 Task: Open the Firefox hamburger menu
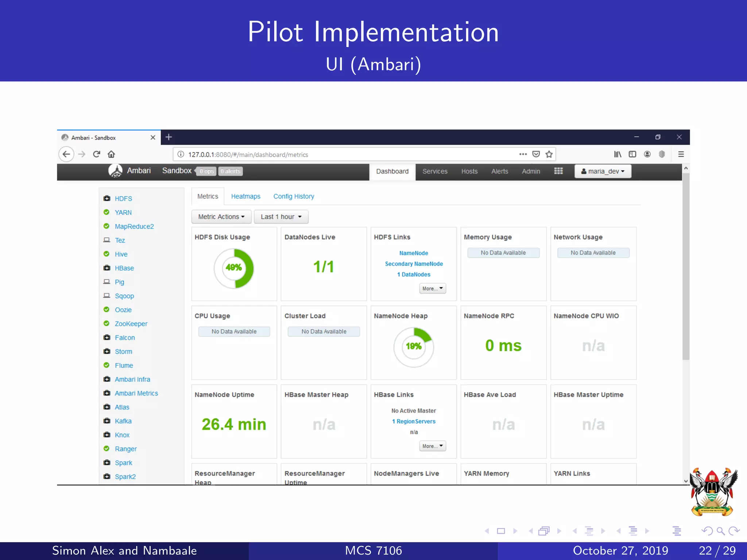click(x=681, y=154)
